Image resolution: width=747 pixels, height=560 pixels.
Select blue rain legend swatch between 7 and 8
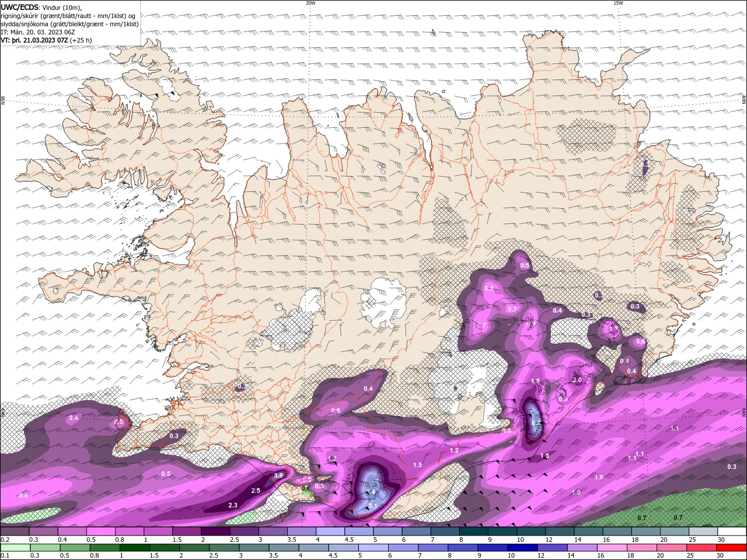pyautogui.click(x=433, y=548)
